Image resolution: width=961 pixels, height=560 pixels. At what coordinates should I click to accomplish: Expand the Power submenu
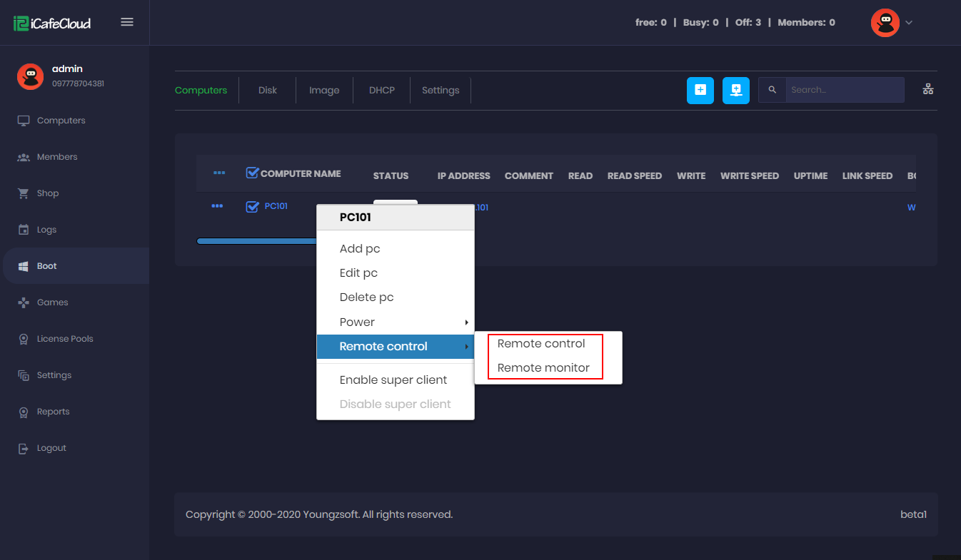click(x=357, y=322)
